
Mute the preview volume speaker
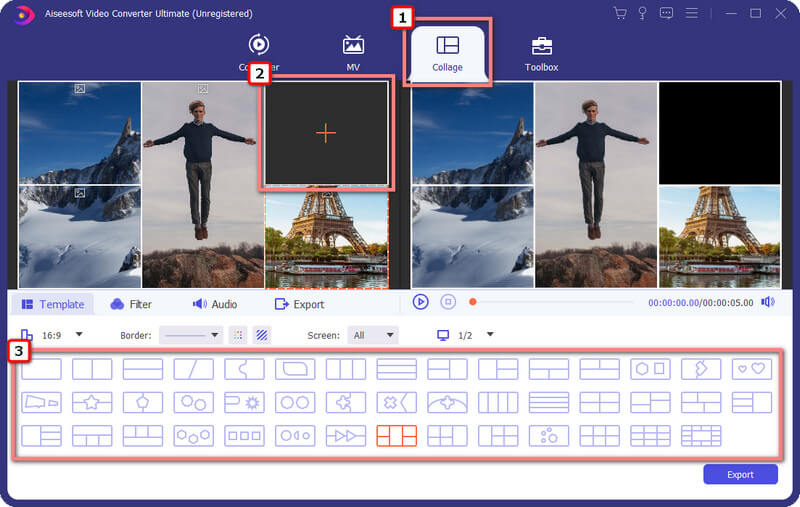(768, 302)
